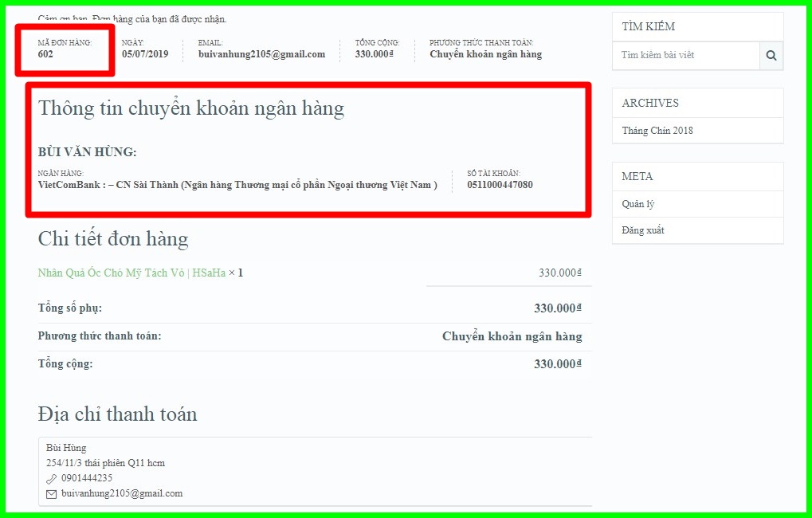
Task: Click the billing phone number 0901444235
Action: [x=87, y=478]
